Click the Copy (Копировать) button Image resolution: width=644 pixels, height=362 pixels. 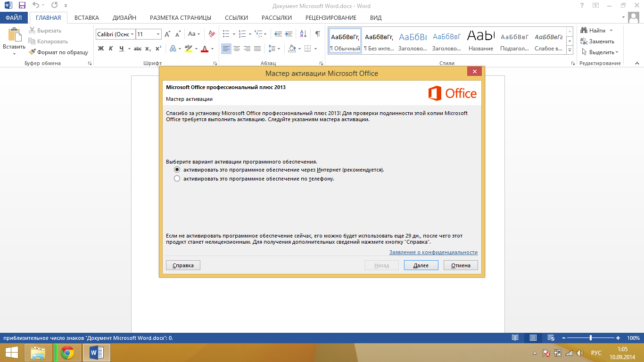[48, 41]
